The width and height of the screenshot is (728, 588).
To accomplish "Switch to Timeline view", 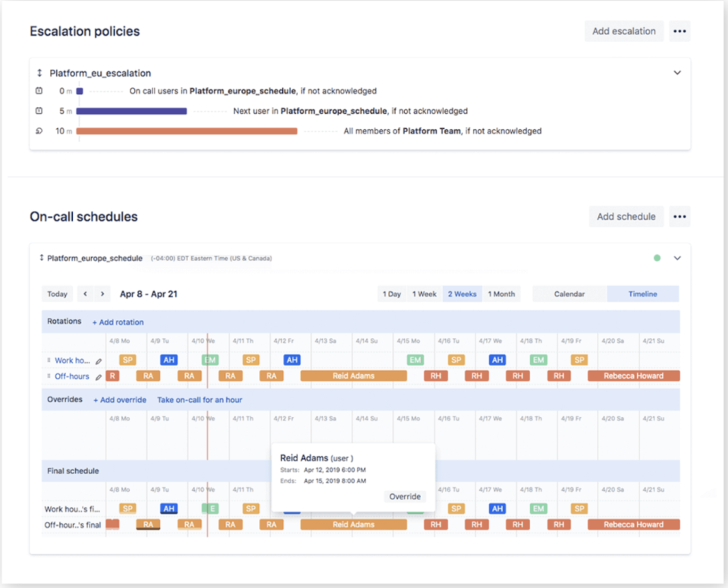I will click(x=642, y=294).
